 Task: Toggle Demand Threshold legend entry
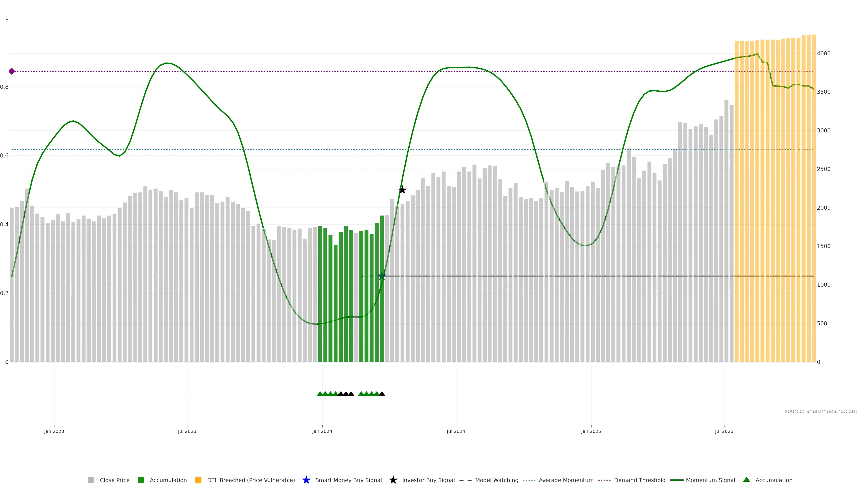(639, 480)
